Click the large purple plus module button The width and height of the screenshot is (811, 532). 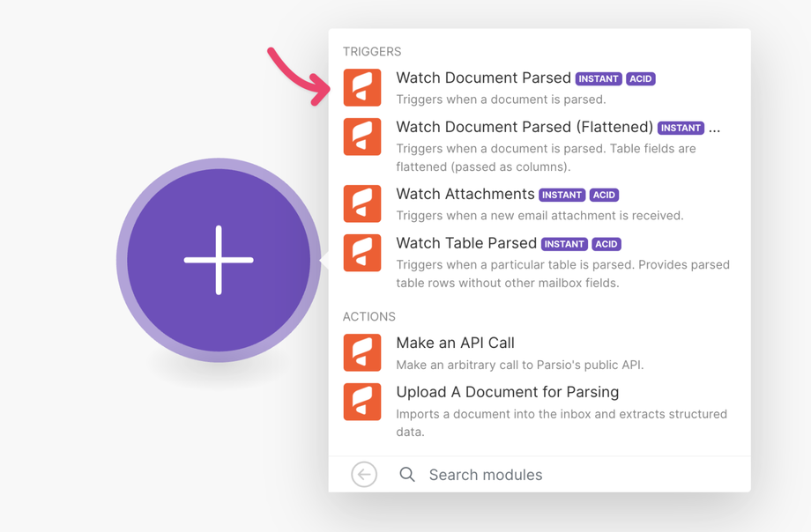[x=219, y=260]
